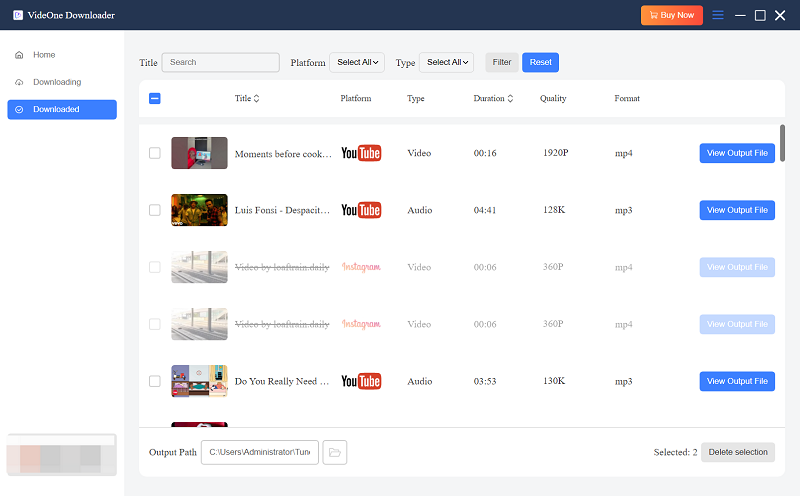Check the Moments before cooking row checkbox
The width and height of the screenshot is (800, 496).
coord(154,153)
